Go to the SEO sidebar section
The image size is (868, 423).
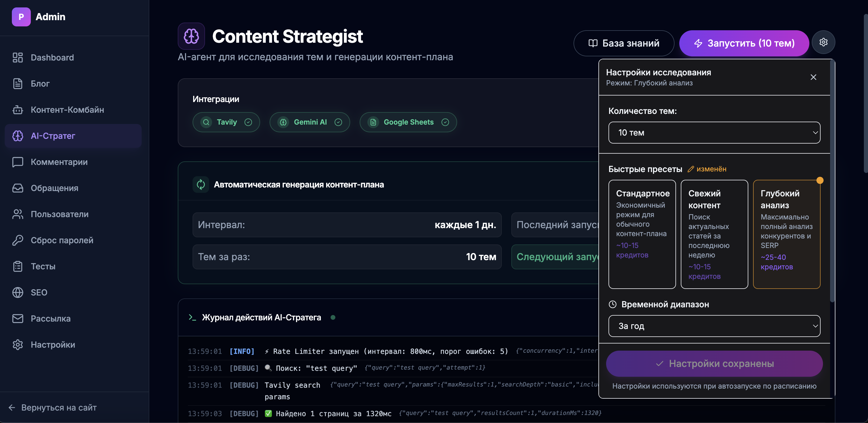[x=39, y=292]
